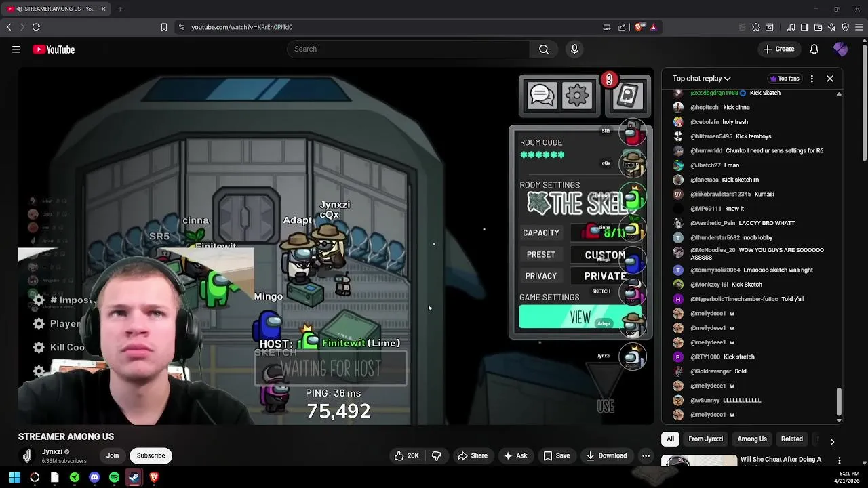868x488 pixels.
Task: Open the browser main menu
Action: [859, 27]
